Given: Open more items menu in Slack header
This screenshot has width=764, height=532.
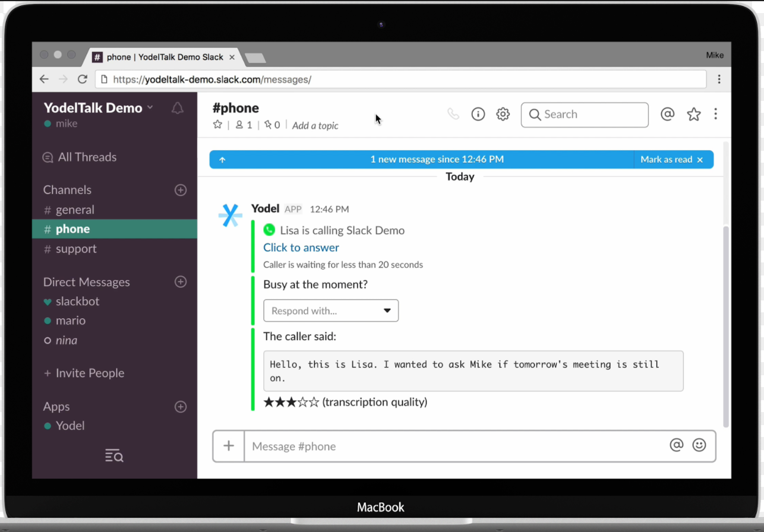Looking at the screenshot, I should click(x=716, y=113).
